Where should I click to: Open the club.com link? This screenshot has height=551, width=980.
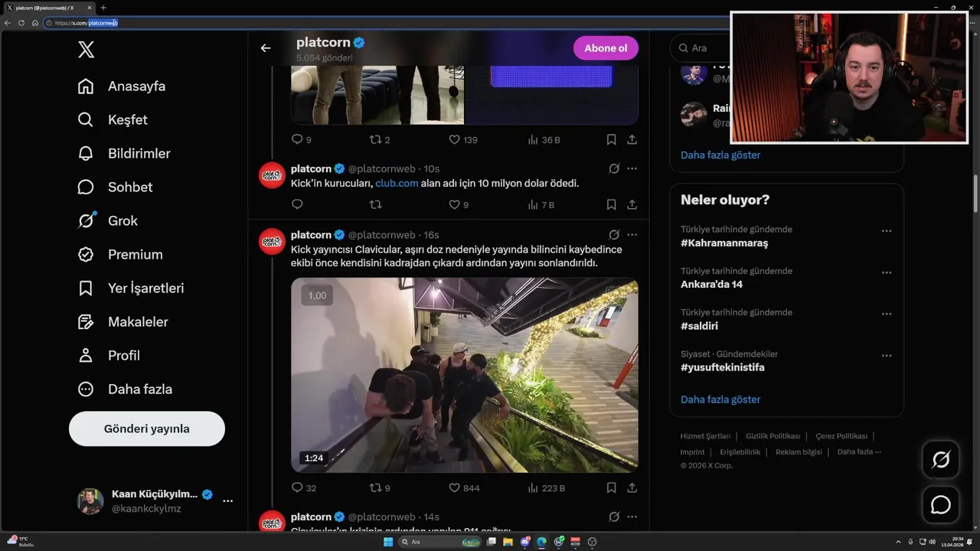[x=397, y=184]
